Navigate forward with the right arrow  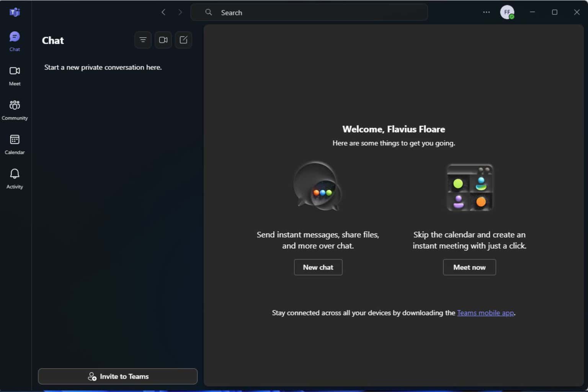click(180, 12)
